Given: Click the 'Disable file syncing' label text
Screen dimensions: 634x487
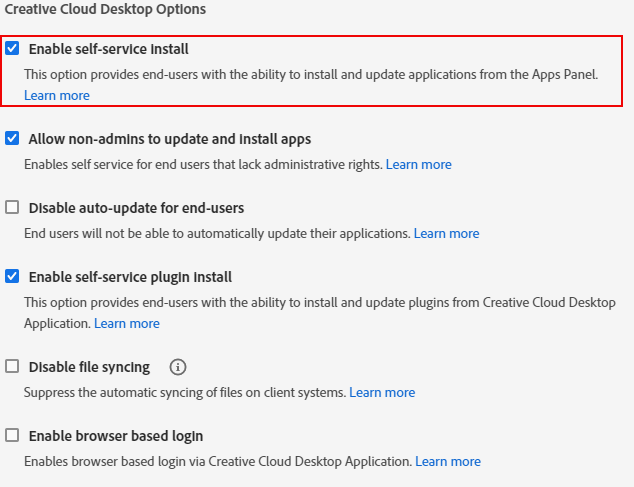Looking at the screenshot, I should [89, 367].
